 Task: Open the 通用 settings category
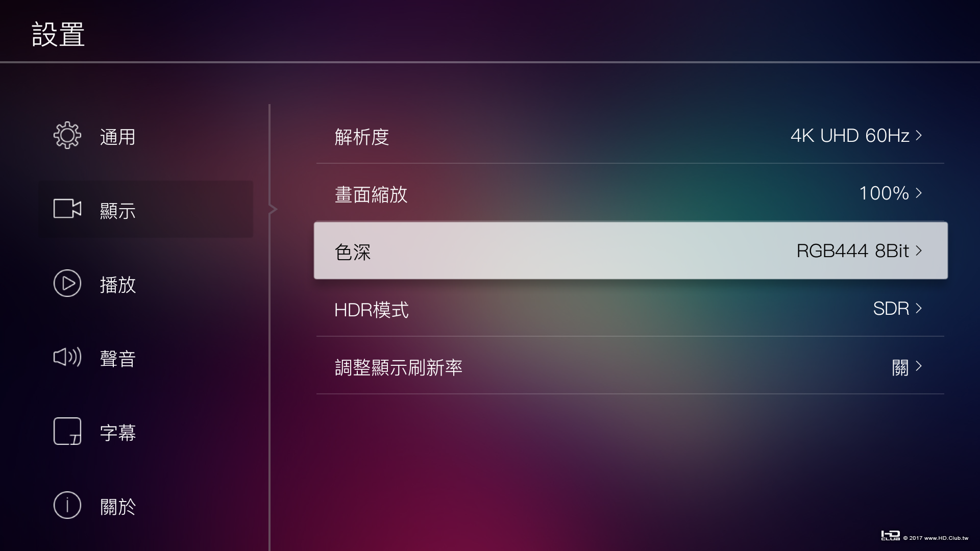pos(118,137)
